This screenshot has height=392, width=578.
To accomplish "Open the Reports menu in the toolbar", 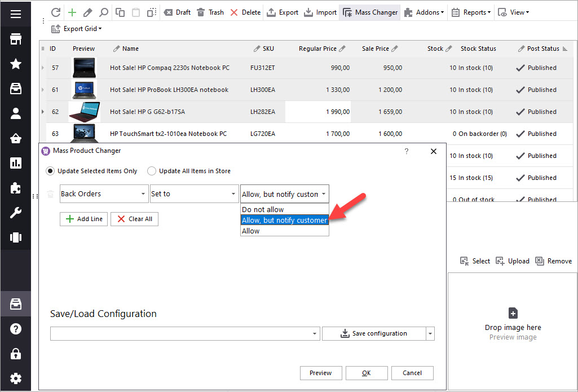I will point(471,12).
